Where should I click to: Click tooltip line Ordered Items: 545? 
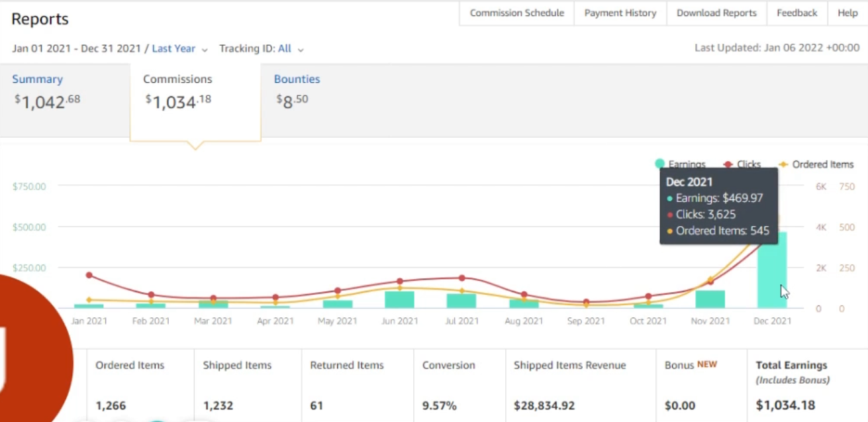(x=722, y=231)
